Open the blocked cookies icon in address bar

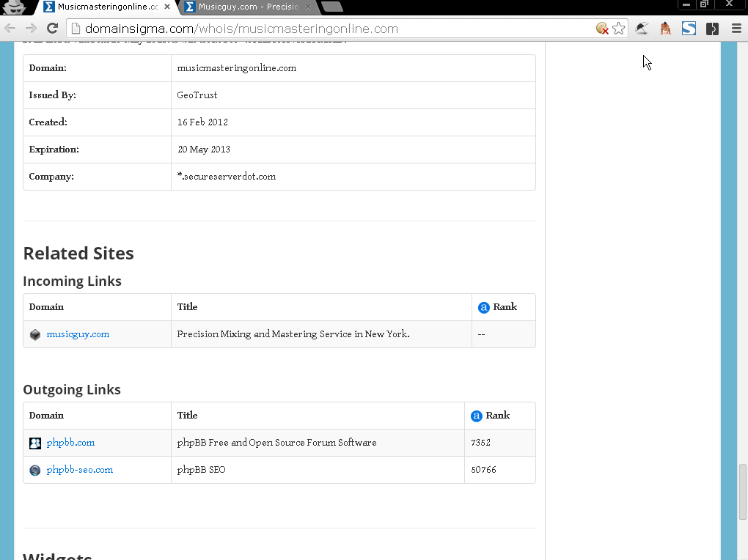pos(602,29)
